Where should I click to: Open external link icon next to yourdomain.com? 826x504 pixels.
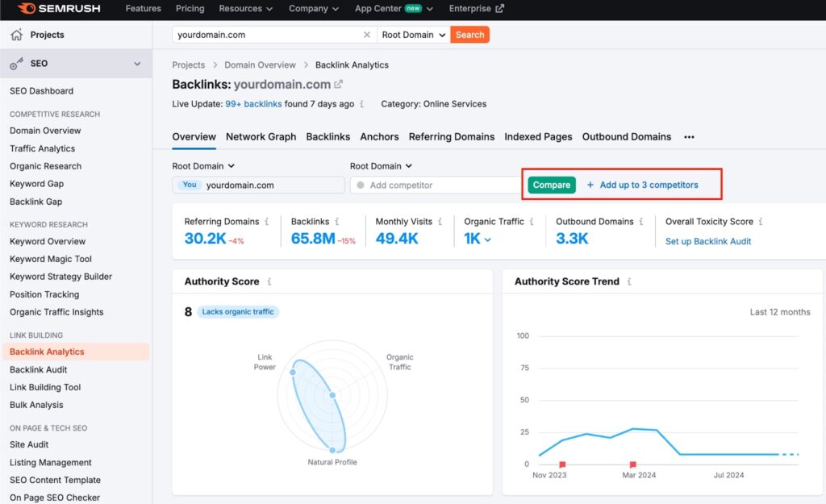(x=339, y=85)
